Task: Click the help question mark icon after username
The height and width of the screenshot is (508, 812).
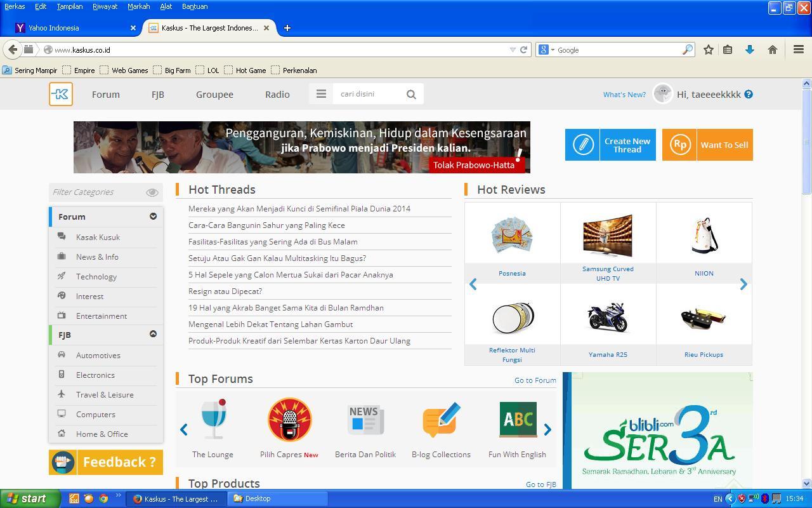Action: (x=749, y=94)
